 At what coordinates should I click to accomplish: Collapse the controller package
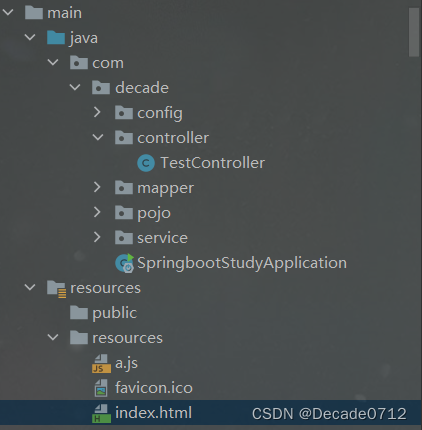click(x=98, y=137)
